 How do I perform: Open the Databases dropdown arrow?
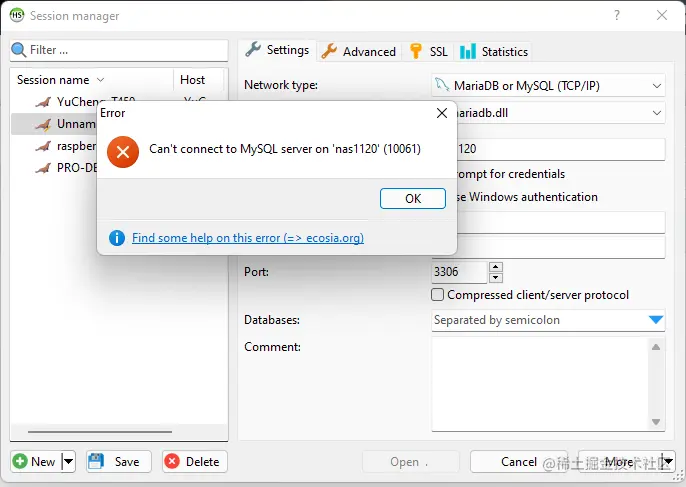tap(656, 320)
